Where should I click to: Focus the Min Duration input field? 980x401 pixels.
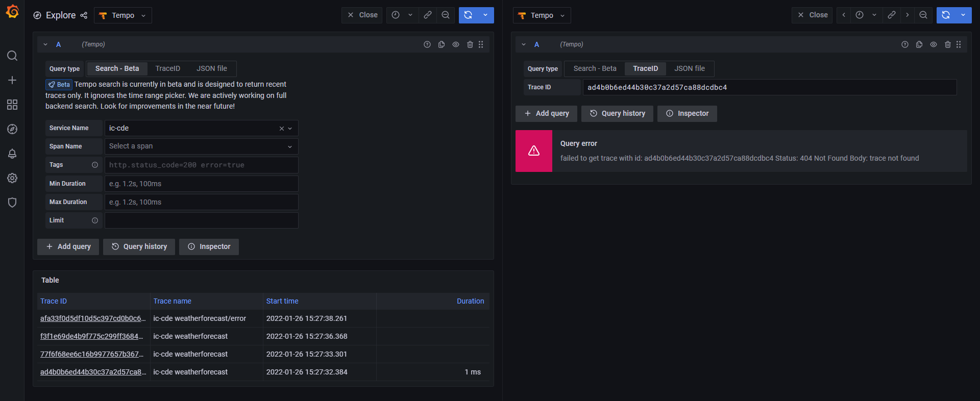tap(201, 184)
